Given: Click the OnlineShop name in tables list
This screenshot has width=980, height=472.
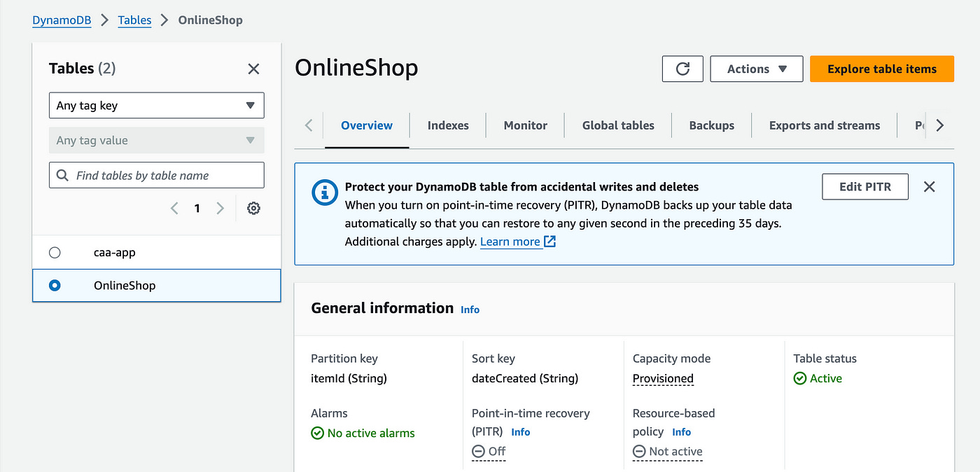Looking at the screenshot, I should tap(125, 285).
